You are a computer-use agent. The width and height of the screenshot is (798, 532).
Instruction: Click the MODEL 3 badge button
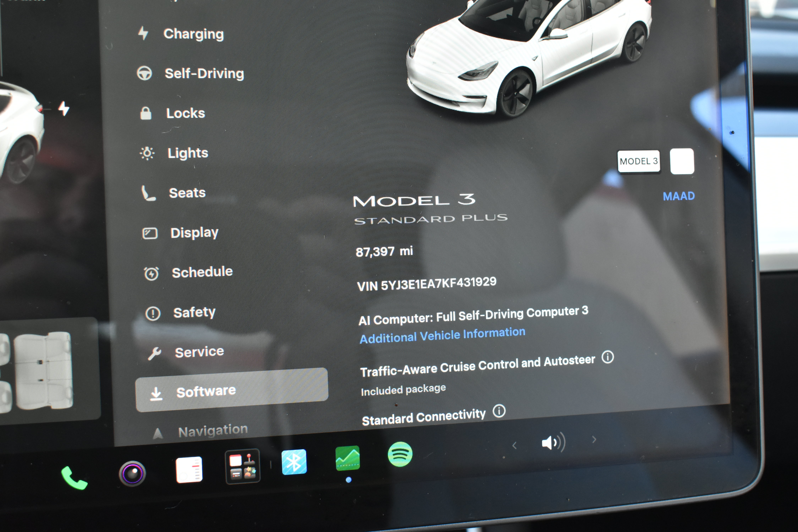[x=639, y=162]
